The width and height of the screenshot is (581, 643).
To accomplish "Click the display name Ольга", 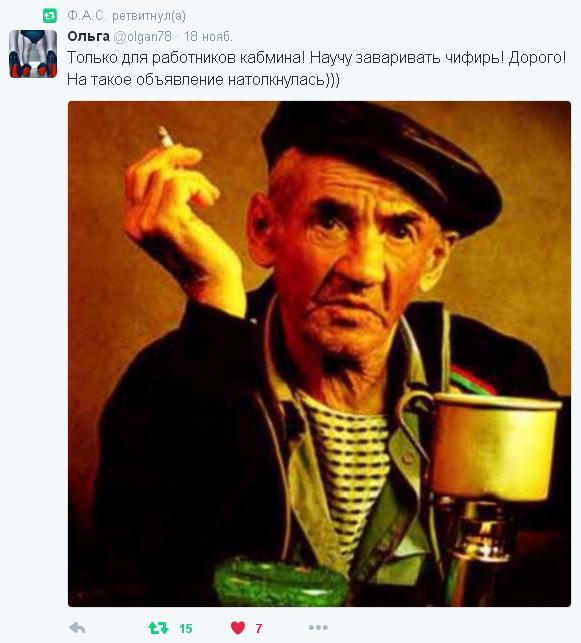I will click(x=88, y=36).
